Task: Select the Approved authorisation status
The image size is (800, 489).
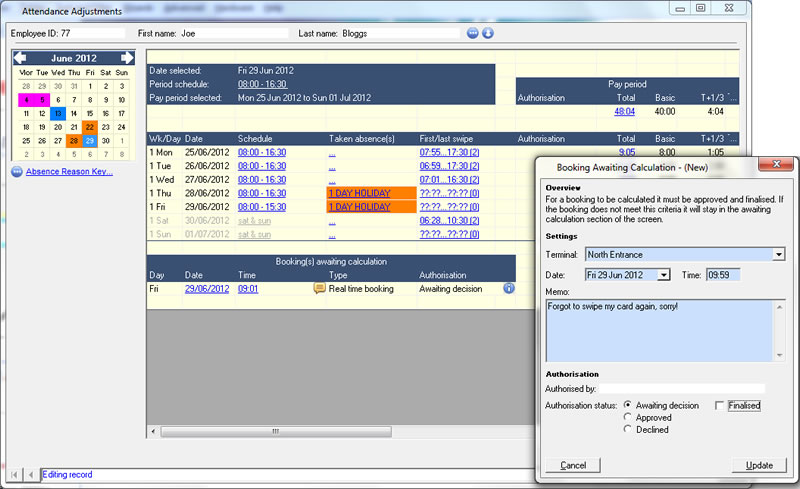Action: (x=628, y=418)
